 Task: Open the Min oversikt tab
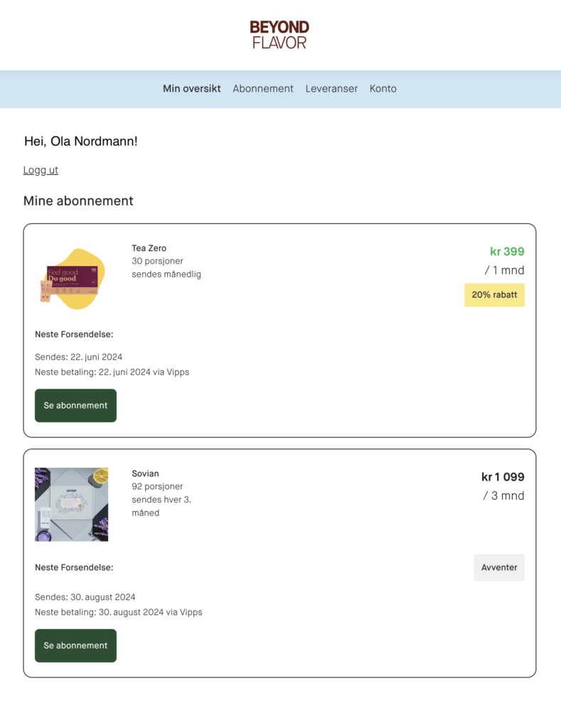191,89
